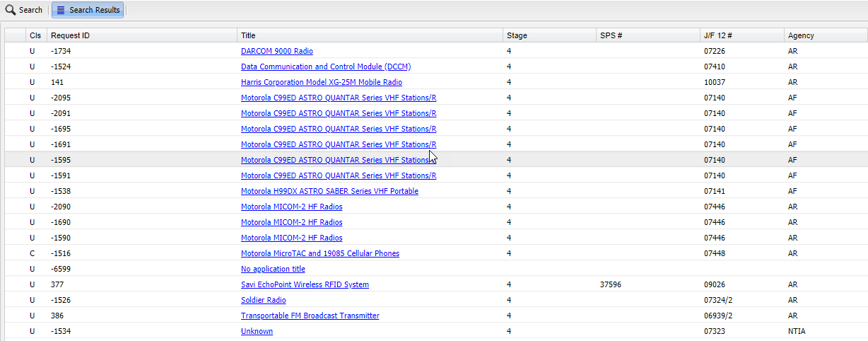Select Request ID cell 377
Screen dimensions: 868x341
point(57,284)
